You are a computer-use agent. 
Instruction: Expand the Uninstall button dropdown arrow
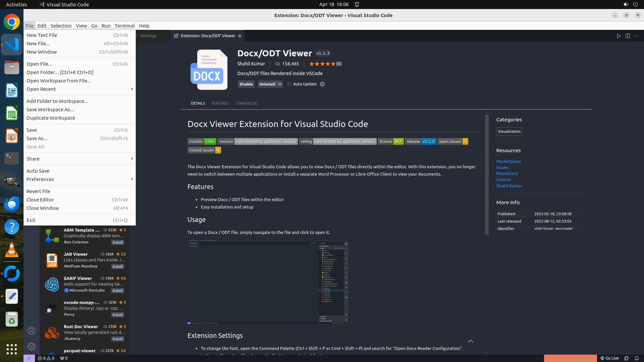[x=280, y=84]
